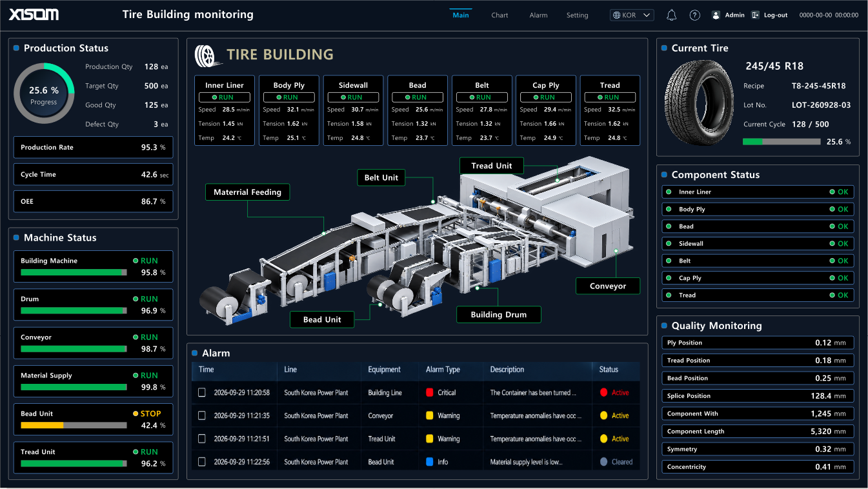Image resolution: width=868 pixels, height=489 pixels.
Task: Click the Component Status panel header icon
Action: coord(664,175)
